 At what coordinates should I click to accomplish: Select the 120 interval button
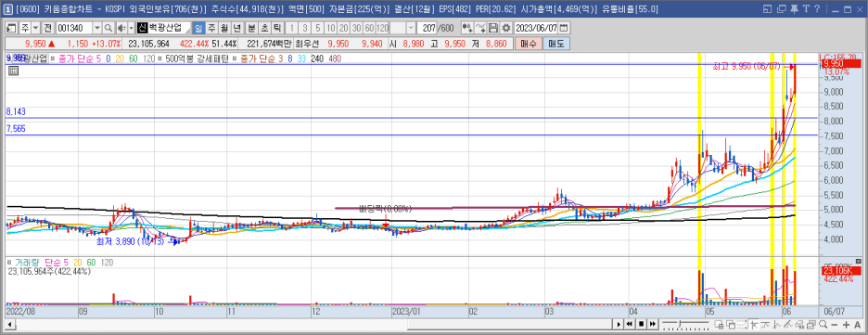[382, 28]
